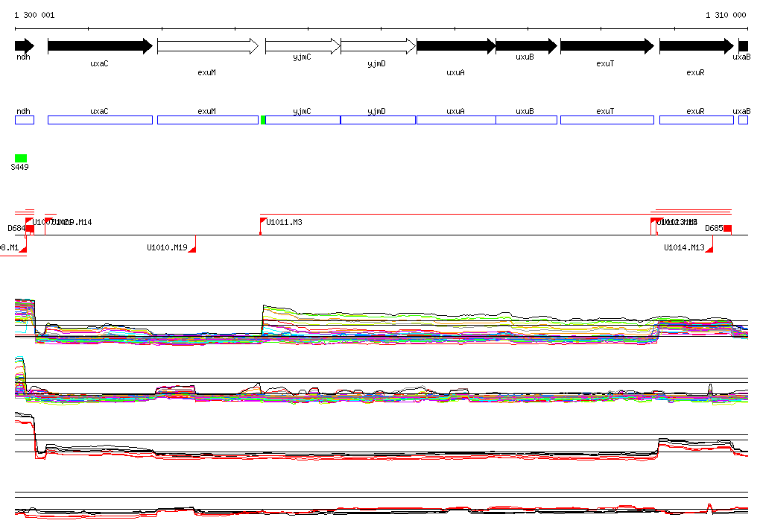
Task: Click the S449 label text
Action: coord(19,167)
